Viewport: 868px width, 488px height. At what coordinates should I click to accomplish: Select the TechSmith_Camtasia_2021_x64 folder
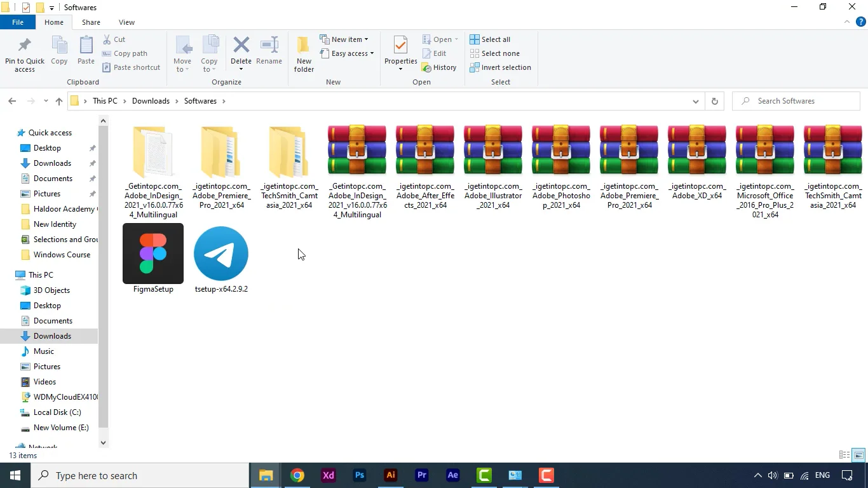(x=289, y=167)
